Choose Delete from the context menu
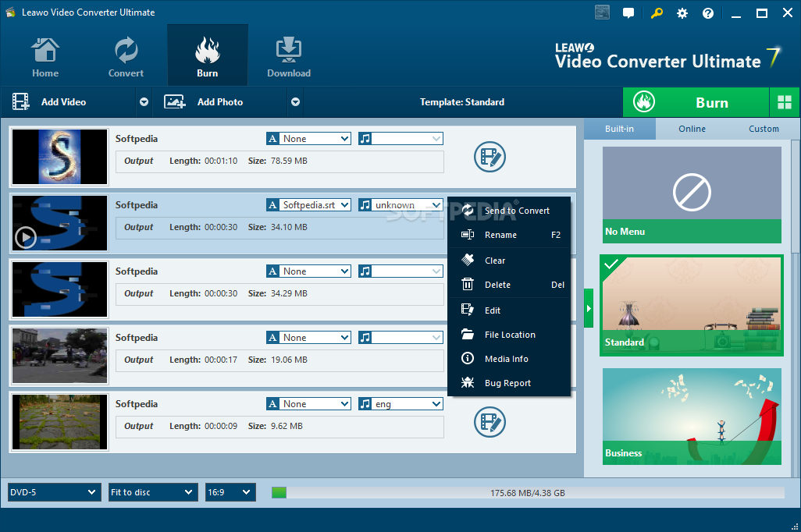This screenshot has width=801, height=532. click(x=509, y=285)
